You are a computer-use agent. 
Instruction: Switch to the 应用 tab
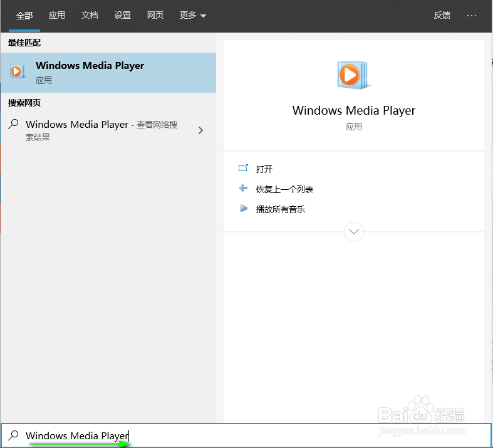coord(57,15)
